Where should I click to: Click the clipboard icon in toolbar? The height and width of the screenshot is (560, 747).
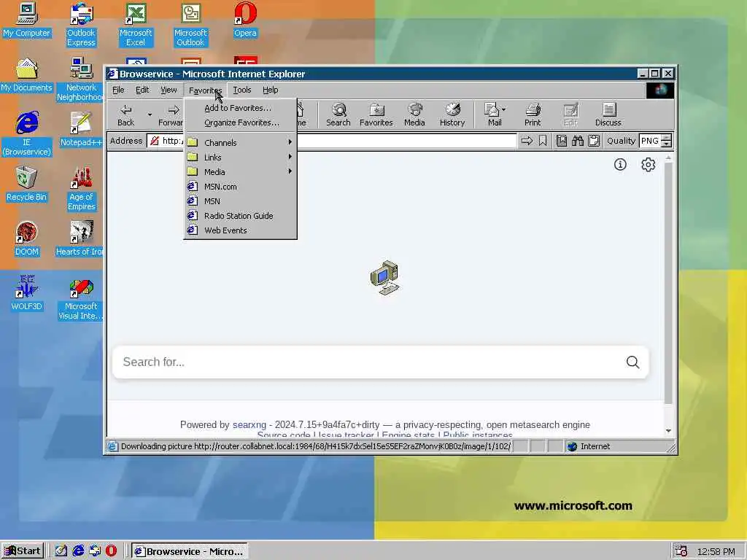pyautogui.click(x=594, y=141)
